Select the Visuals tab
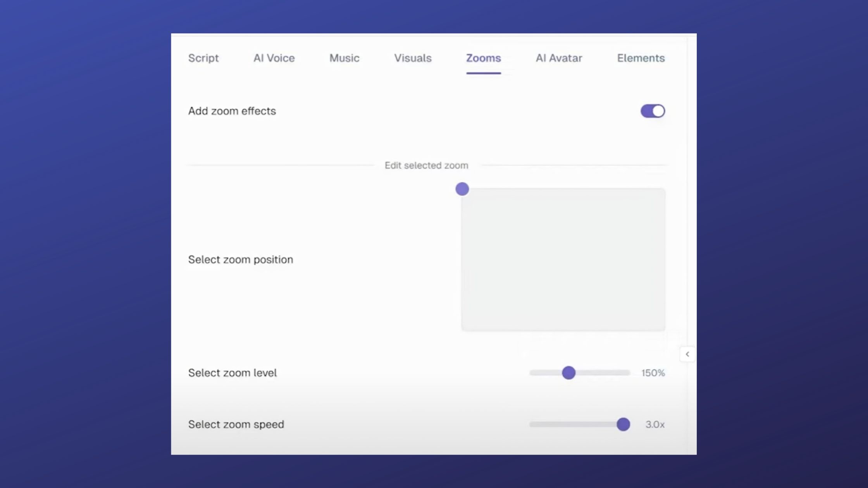Image resolution: width=868 pixels, height=488 pixels. pos(413,58)
